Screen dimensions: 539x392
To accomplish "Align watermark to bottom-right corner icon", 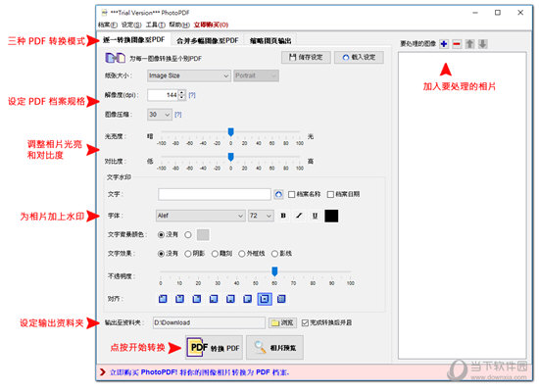I will click(x=247, y=299).
